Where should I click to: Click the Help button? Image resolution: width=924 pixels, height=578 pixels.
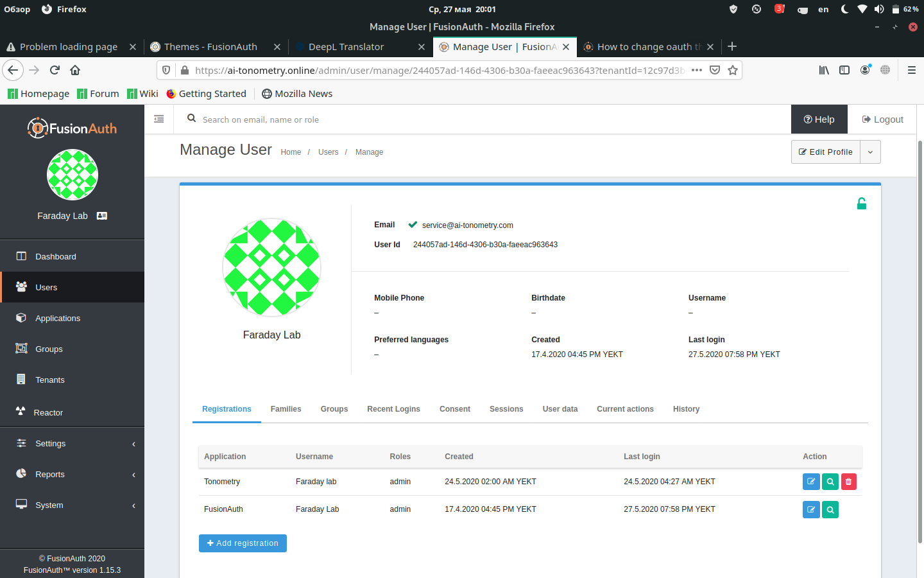pyautogui.click(x=819, y=119)
